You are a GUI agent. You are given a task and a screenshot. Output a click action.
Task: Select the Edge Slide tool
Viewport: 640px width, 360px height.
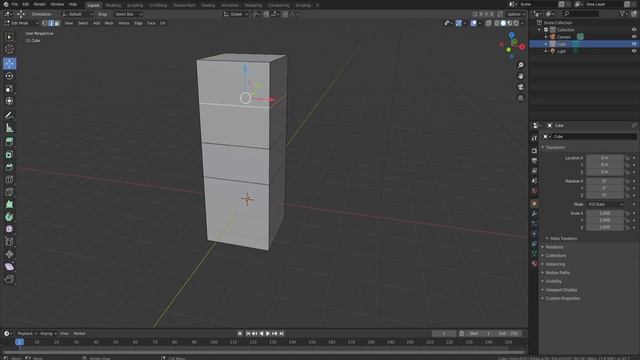[x=9, y=242]
